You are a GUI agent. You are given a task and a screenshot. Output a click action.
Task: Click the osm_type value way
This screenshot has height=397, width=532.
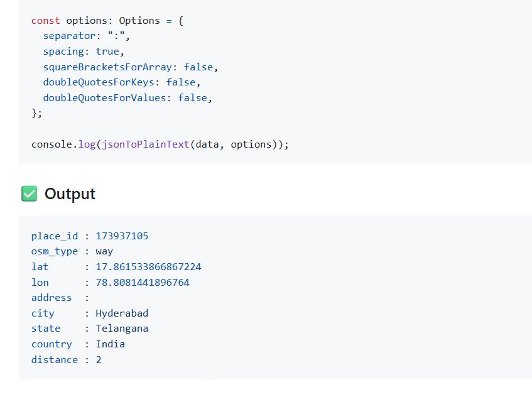[104, 251]
